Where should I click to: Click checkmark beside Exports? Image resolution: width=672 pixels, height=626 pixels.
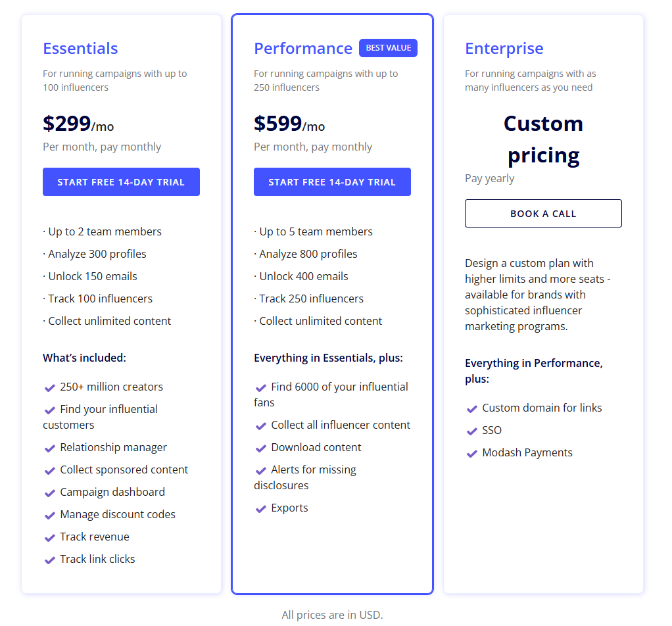click(260, 508)
